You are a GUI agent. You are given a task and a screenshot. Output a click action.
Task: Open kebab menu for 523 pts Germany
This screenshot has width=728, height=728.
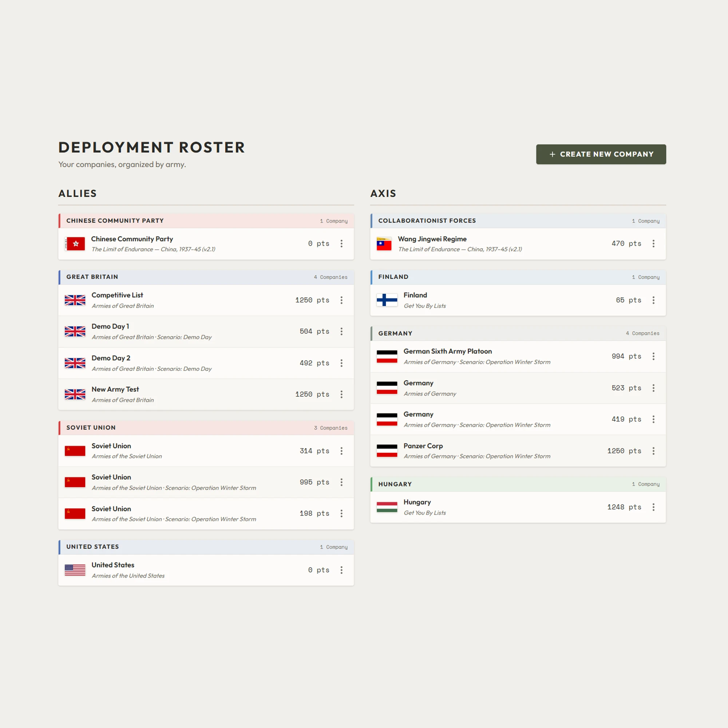(653, 388)
